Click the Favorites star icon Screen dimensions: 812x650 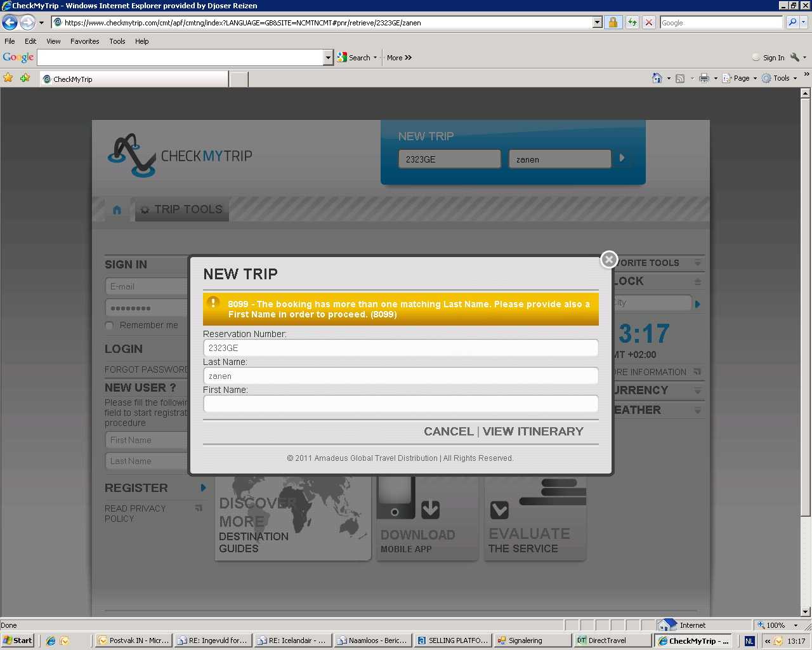8,78
